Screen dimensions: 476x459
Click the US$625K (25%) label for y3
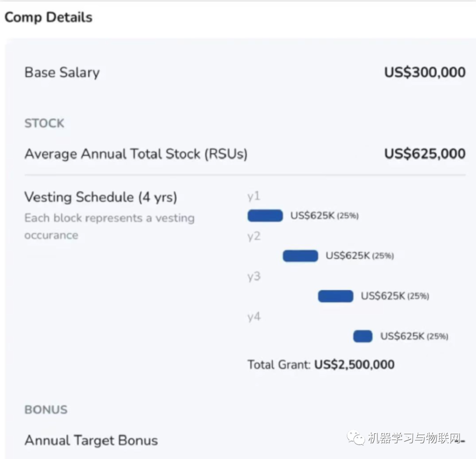click(395, 296)
